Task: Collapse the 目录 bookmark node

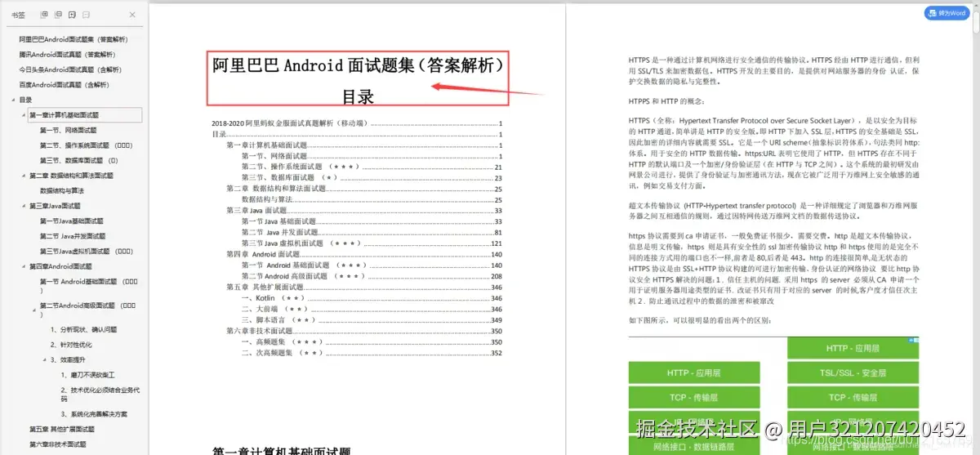Action: tap(14, 100)
